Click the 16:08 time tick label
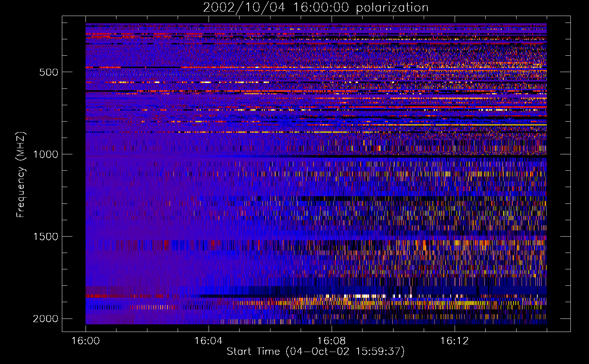The height and width of the screenshot is (364, 589). pyautogui.click(x=332, y=341)
